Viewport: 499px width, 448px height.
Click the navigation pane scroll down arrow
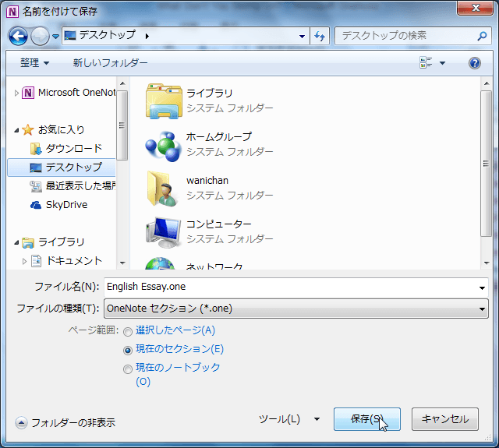tap(122, 263)
